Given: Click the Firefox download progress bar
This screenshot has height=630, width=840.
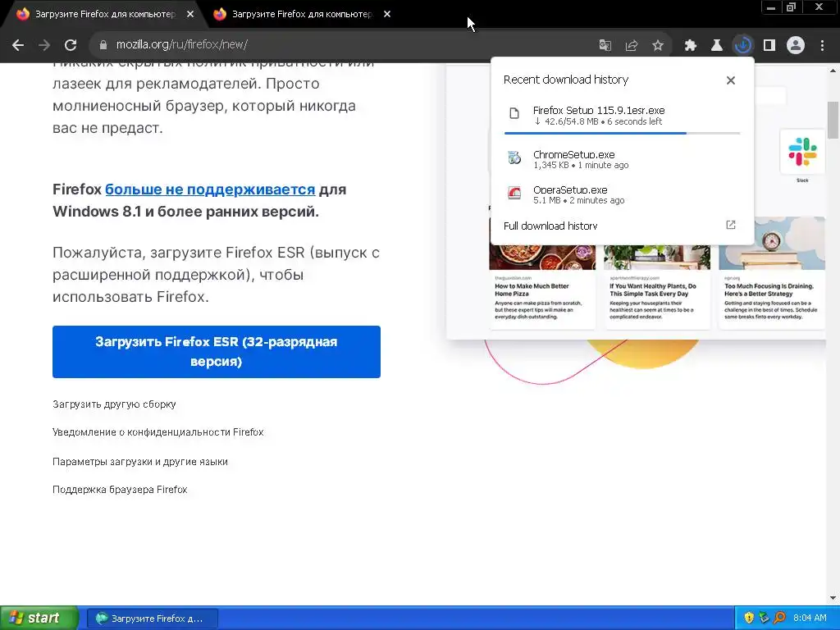Looking at the screenshot, I should (x=622, y=133).
